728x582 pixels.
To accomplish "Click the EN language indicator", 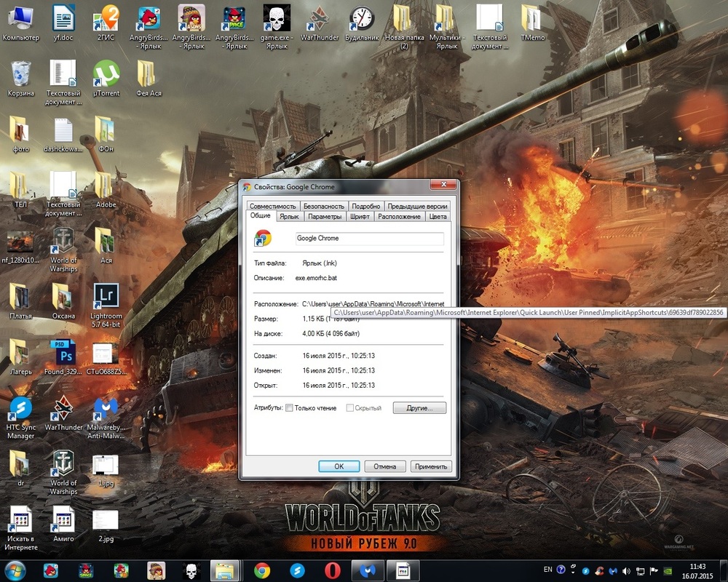I will (548, 570).
